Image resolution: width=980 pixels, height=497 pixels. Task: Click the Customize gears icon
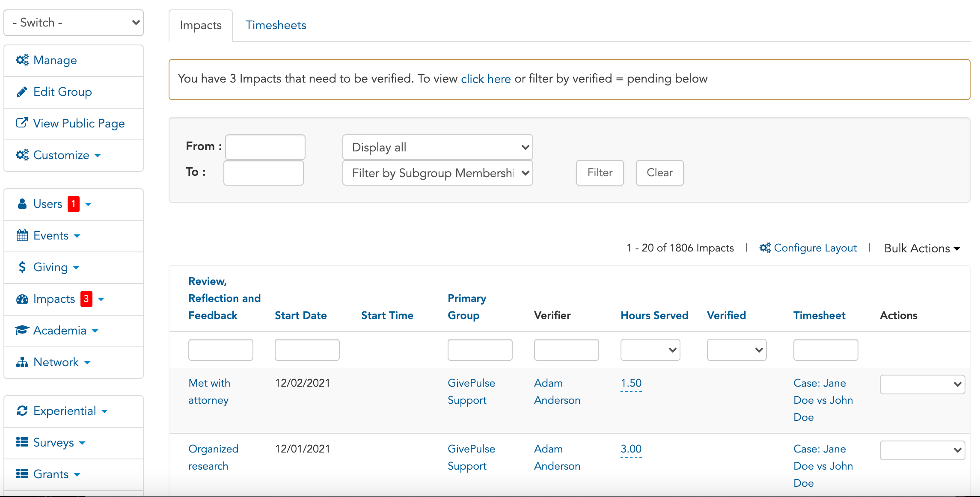[x=22, y=155]
